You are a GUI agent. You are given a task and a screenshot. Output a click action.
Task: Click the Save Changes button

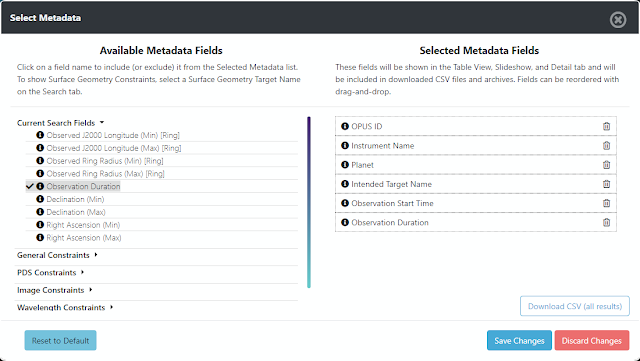(x=519, y=341)
